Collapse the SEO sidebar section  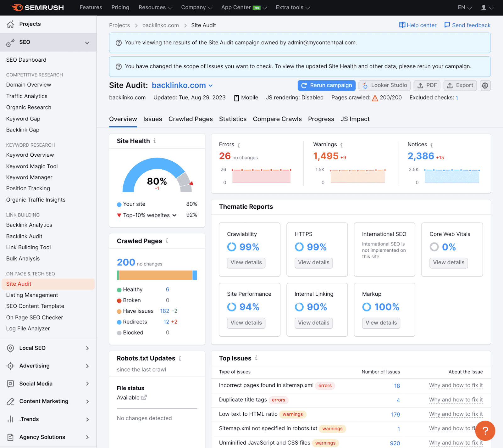tap(87, 43)
